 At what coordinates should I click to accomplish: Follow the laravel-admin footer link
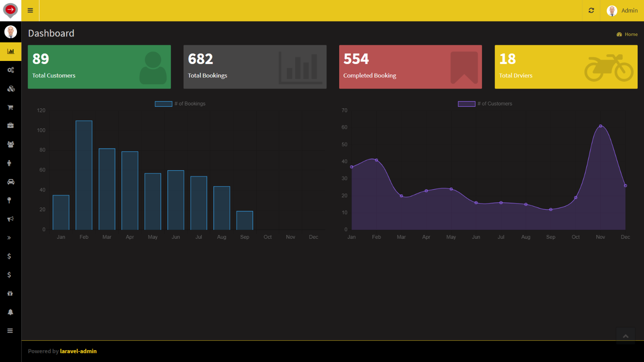[78, 351]
